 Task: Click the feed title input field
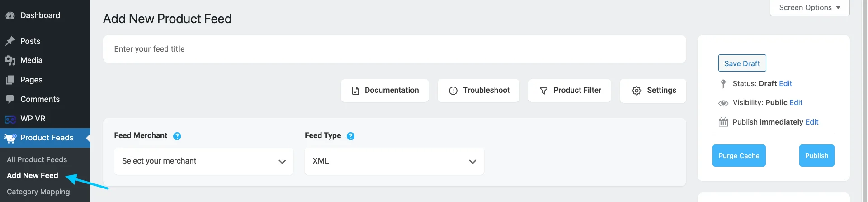click(394, 49)
